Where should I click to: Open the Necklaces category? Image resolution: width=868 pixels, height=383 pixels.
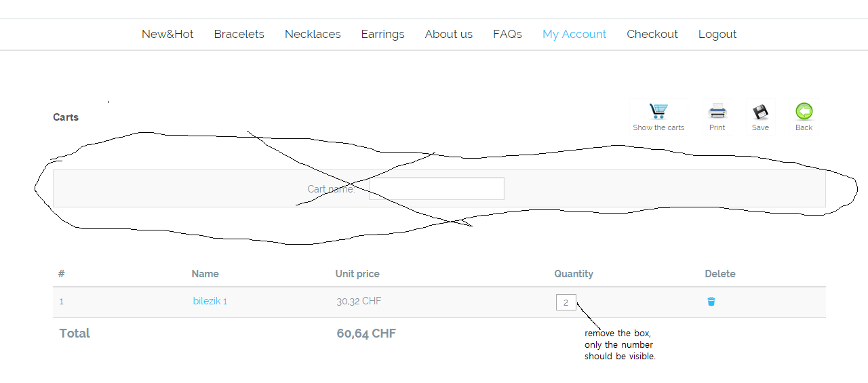click(x=313, y=34)
